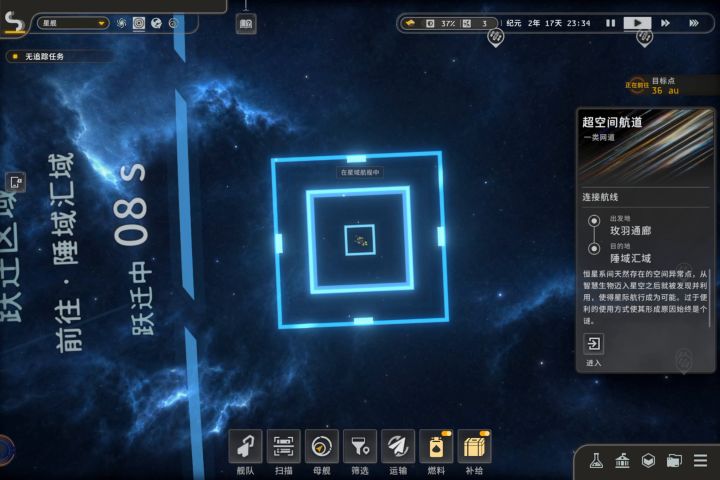The height and width of the screenshot is (480, 720).
Task: Open the 运输 transport panel
Action: 398,446
